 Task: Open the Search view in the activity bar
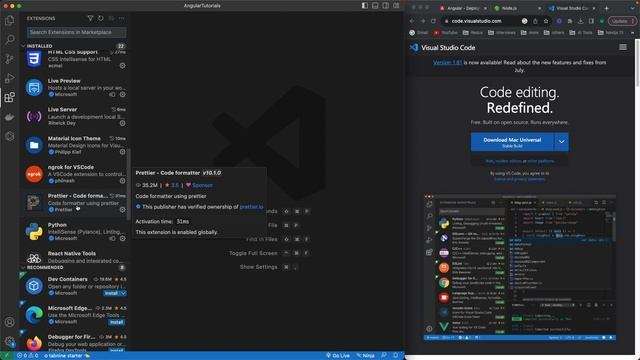(x=9, y=40)
